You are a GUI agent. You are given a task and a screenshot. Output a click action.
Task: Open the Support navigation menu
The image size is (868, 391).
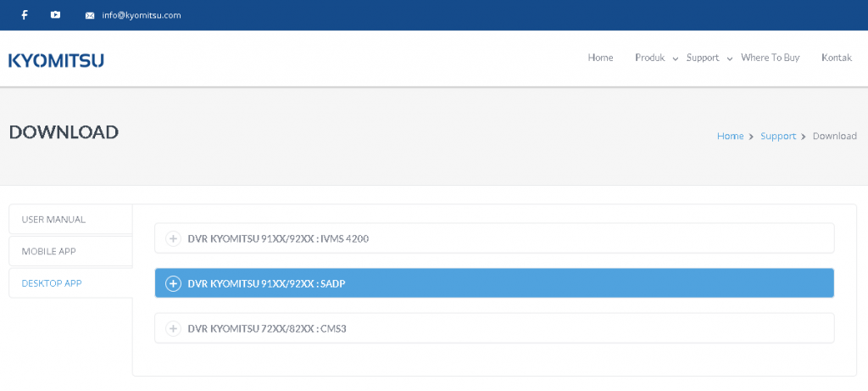(x=703, y=58)
